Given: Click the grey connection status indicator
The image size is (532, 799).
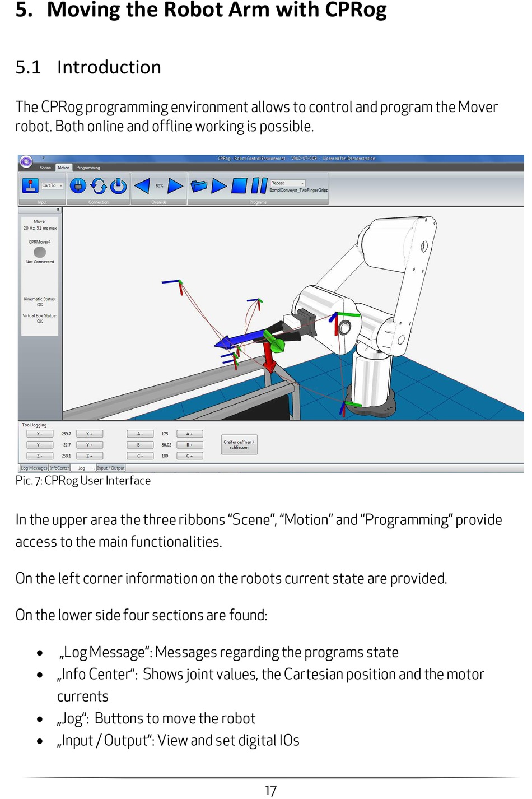Looking at the screenshot, I should pyautogui.click(x=40, y=252).
